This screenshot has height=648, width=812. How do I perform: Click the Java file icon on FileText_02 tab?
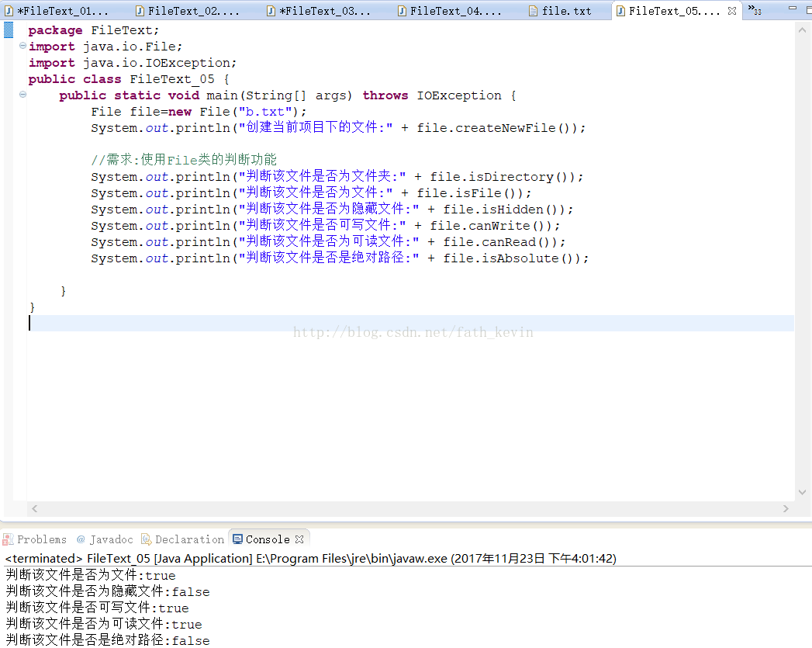coord(140,10)
